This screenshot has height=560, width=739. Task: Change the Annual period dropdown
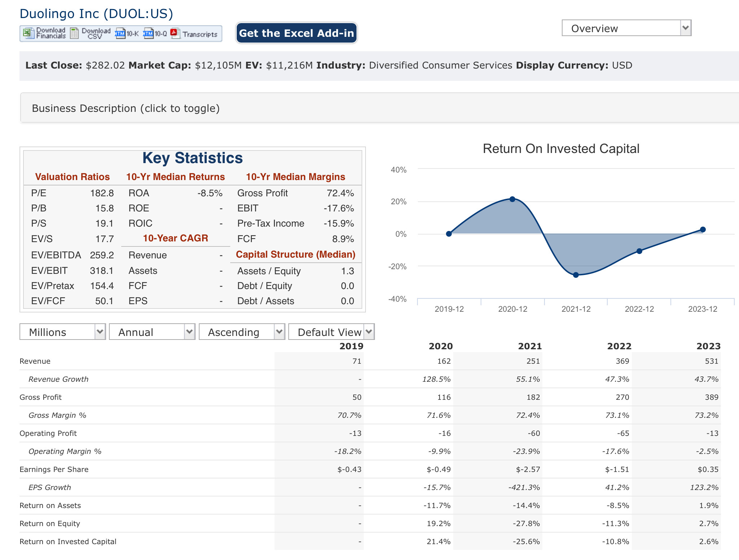click(x=152, y=332)
